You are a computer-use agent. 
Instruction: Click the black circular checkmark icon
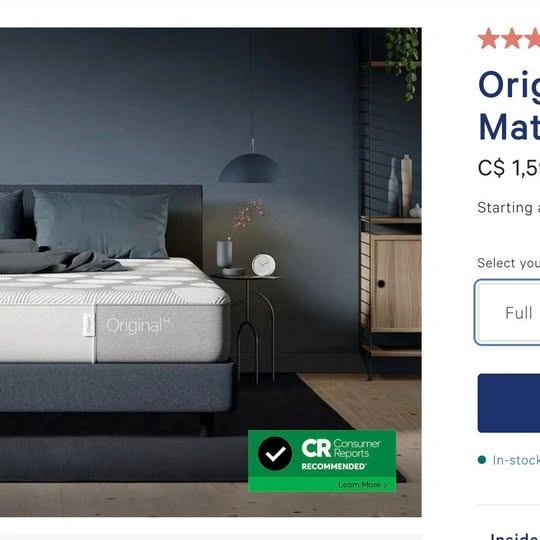[x=275, y=454]
